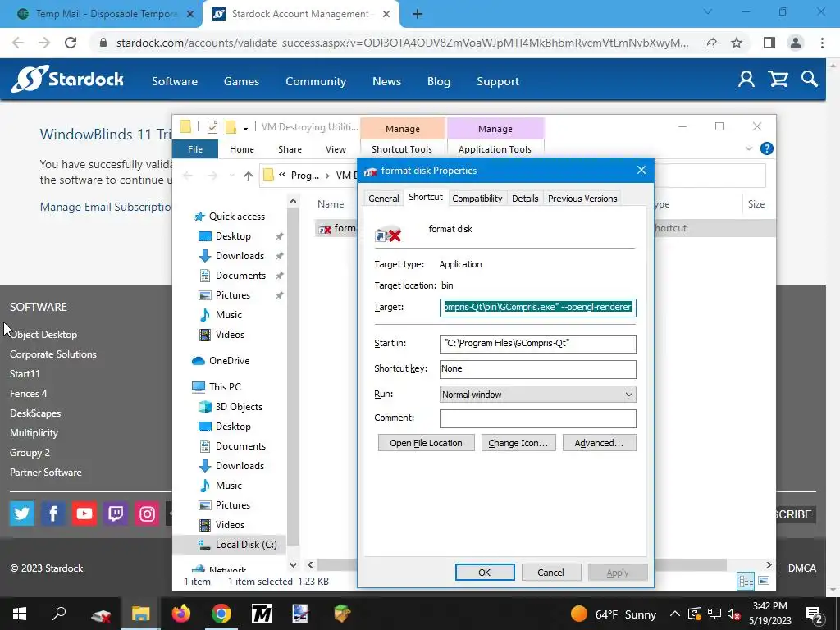Image resolution: width=840 pixels, height=630 pixels.
Task: Bookmark this page with star icon
Action: tap(737, 43)
